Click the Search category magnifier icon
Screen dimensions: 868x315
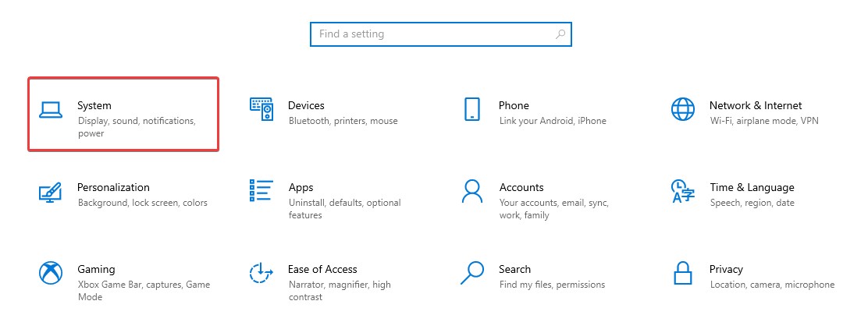point(471,272)
